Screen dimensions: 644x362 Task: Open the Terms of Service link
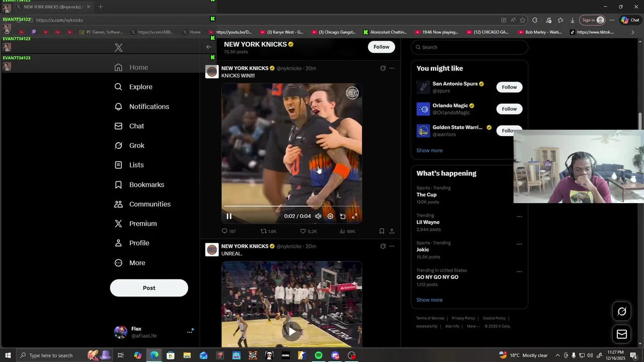point(430,318)
